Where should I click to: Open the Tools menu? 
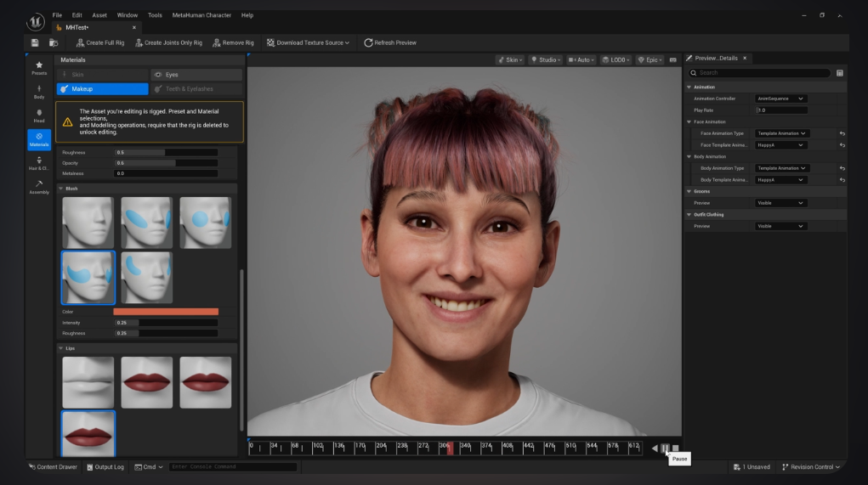155,15
